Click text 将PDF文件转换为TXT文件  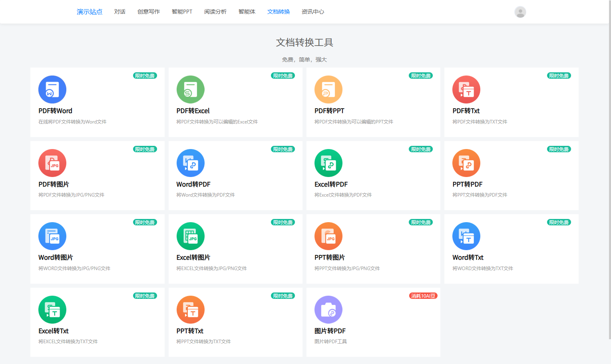pos(480,122)
